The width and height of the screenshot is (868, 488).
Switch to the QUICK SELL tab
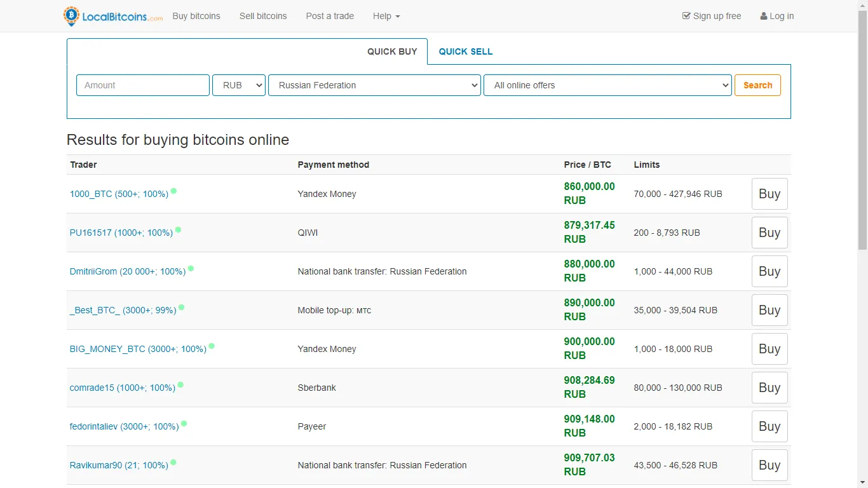465,51
